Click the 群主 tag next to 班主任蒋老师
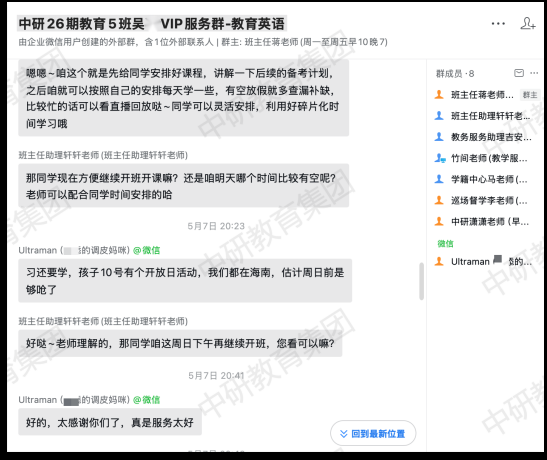Viewport: 547px width, 460px height. tap(530, 95)
